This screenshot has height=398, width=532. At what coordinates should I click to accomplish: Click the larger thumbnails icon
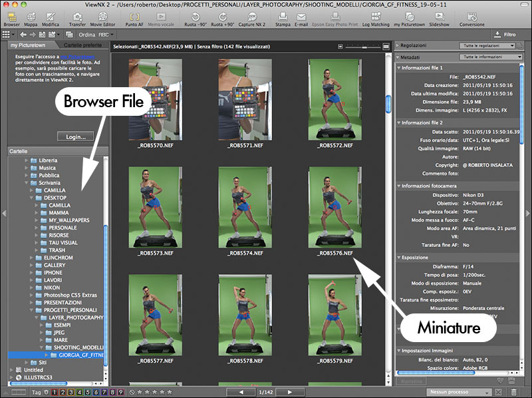[x=386, y=47]
